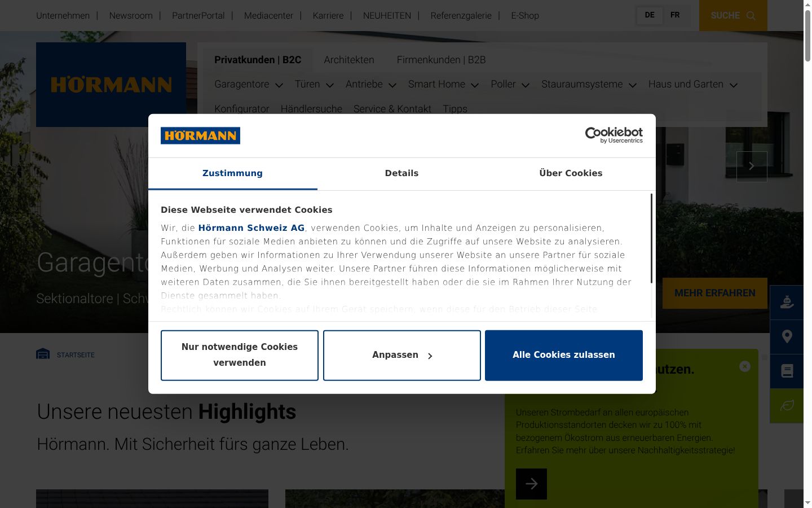This screenshot has width=812, height=508.
Task: Open the Hörmann Schweiz AG link
Action: coord(251,228)
